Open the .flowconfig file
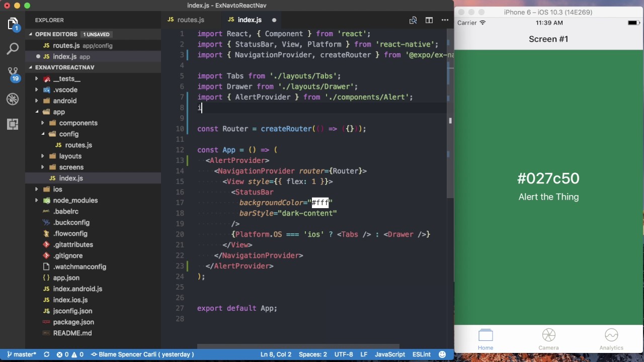This screenshot has height=362, width=644. tap(70, 234)
